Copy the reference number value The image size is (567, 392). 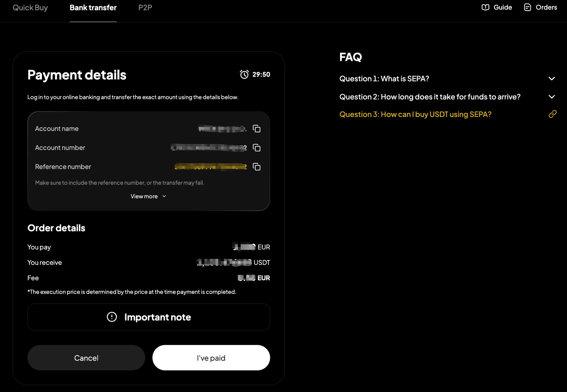(x=256, y=167)
